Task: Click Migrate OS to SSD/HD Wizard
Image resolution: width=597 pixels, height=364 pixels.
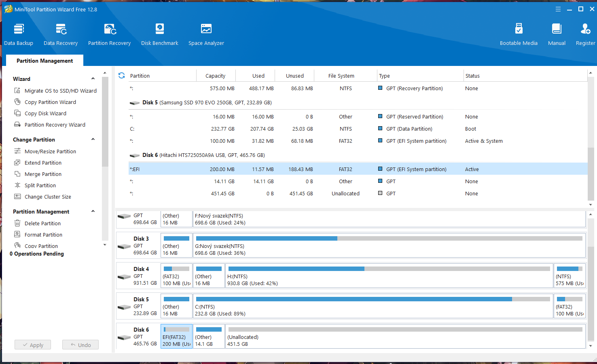Action: pyautogui.click(x=60, y=91)
